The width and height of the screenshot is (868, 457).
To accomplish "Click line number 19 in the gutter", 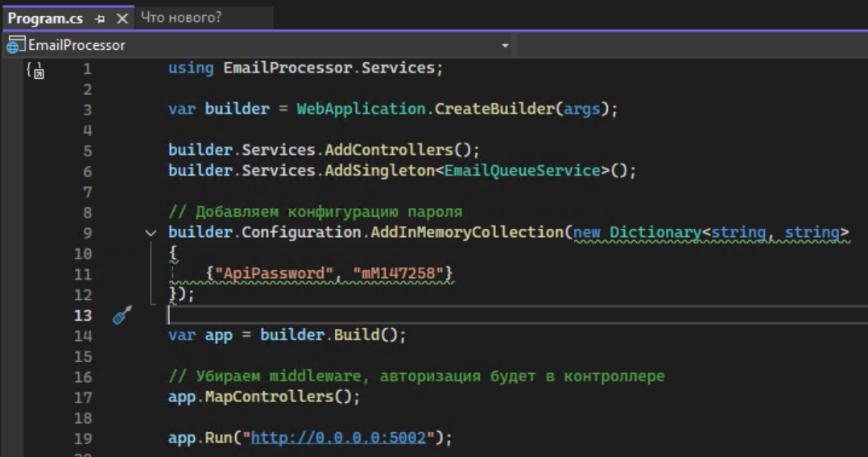I will [84, 438].
